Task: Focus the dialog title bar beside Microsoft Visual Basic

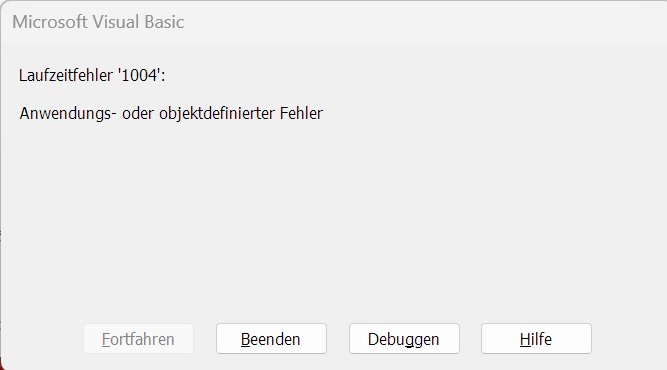Action: pos(425,22)
